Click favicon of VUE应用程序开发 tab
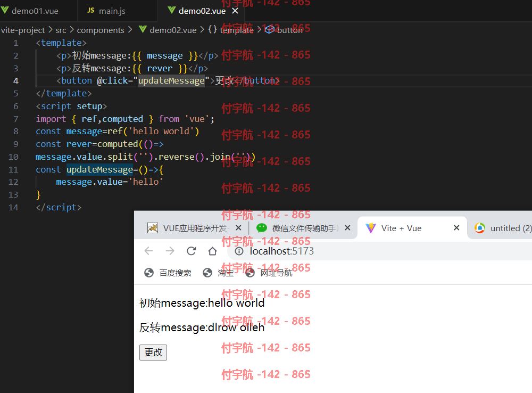The width and height of the screenshot is (532, 393). (x=153, y=228)
